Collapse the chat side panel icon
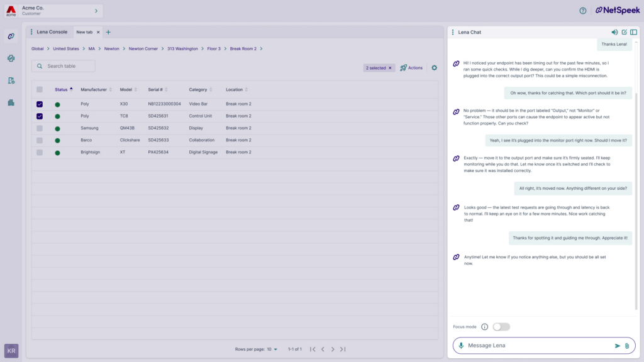The height and width of the screenshot is (362, 644). [x=633, y=32]
